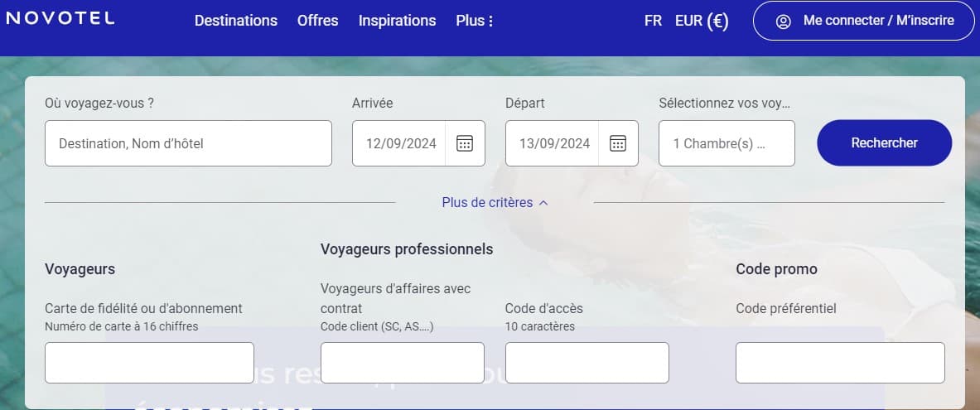Screen dimensions: 980x410
Task: Open the Destinations menu
Action: click(x=236, y=21)
